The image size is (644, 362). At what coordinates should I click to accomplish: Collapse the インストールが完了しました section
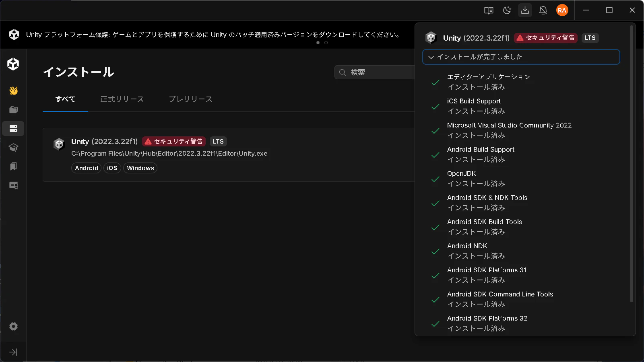[521, 57]
